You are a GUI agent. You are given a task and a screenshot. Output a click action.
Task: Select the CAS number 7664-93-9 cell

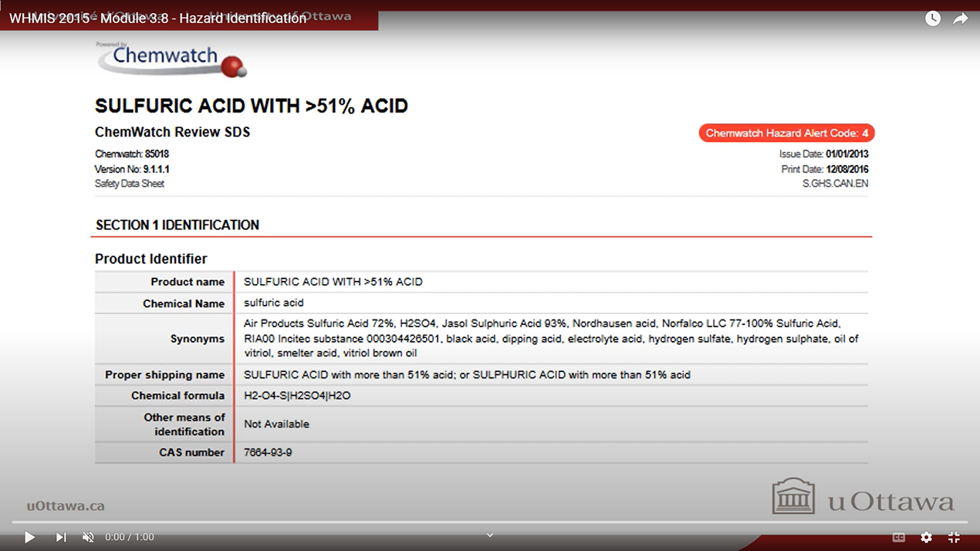(x=267, y=452)
